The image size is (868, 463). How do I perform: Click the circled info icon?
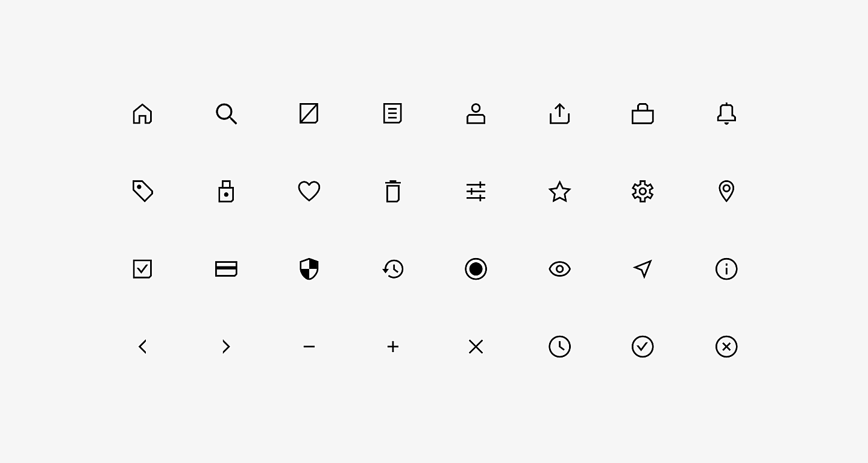pyautogui.click(x=726, y=269)
